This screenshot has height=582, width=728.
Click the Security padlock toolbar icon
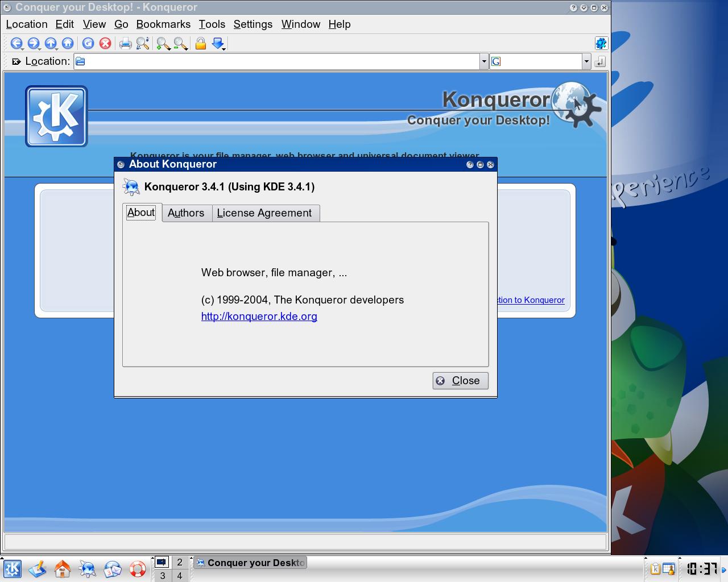(x=200, y=43)
